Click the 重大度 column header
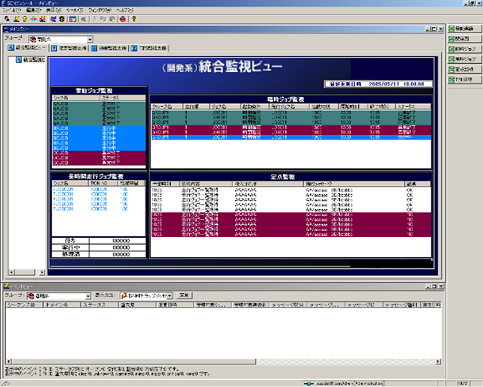This screenshot has height=387, width=483. pos(137,305)
